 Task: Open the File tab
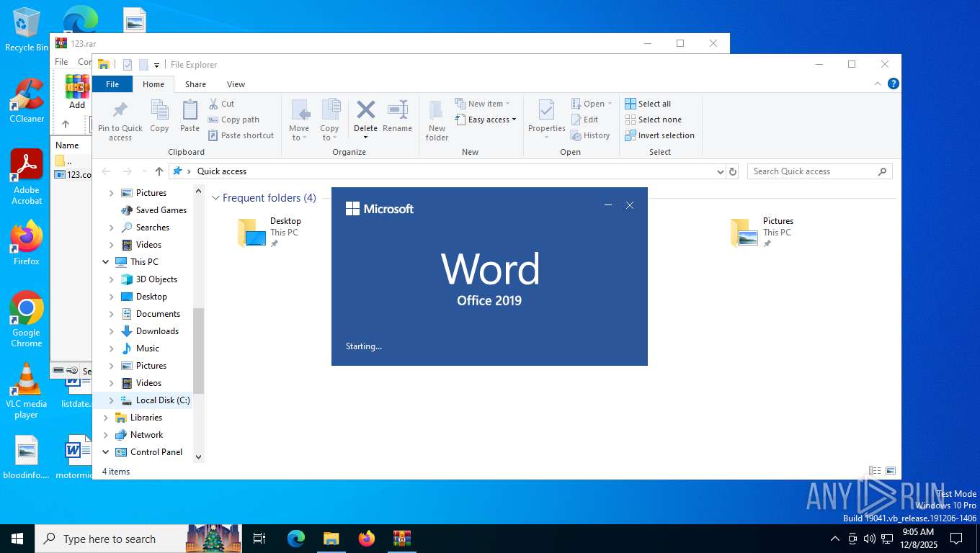point(112,84)
